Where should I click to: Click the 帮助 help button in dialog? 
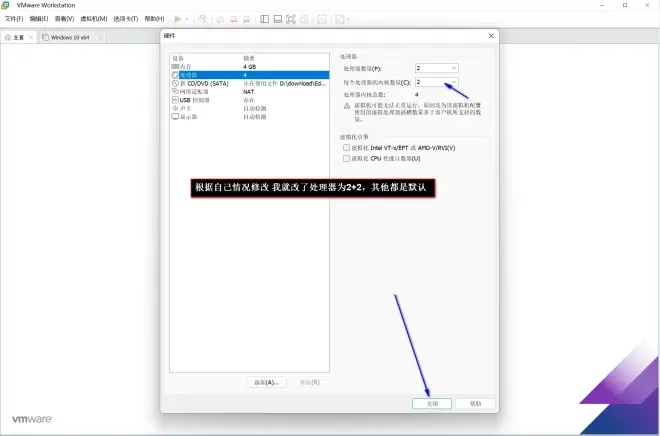pos(475,403)
